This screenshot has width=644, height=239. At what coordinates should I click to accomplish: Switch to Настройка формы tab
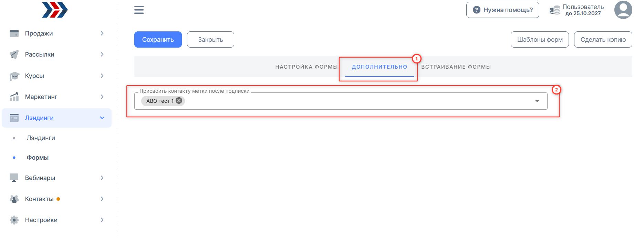tap(307, 67)
